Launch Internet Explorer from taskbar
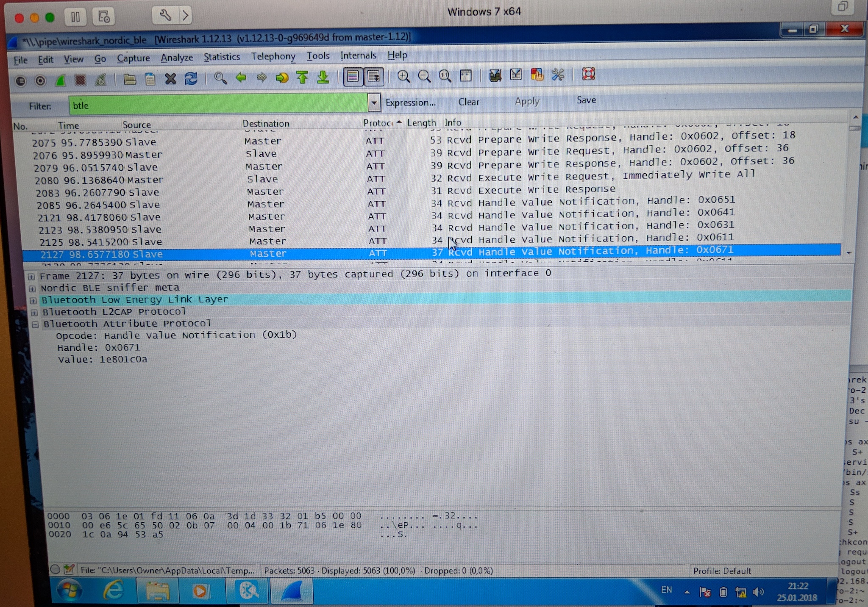 (x=114, y=590)
